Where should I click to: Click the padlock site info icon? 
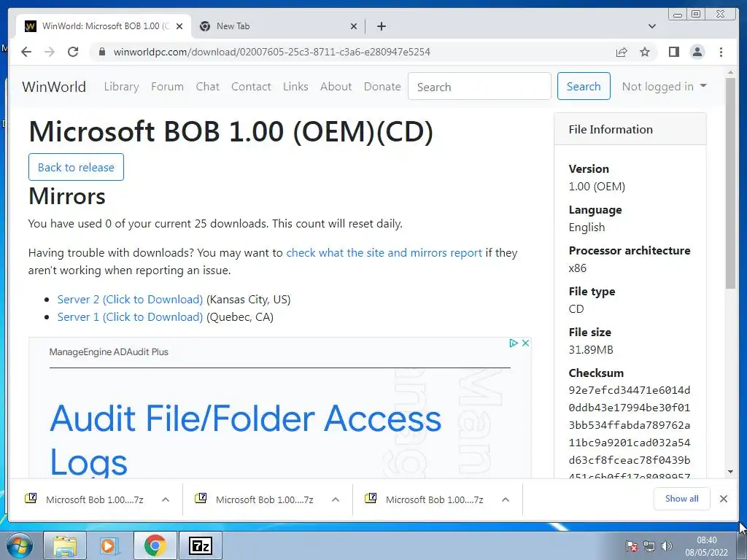click(101, 52)
